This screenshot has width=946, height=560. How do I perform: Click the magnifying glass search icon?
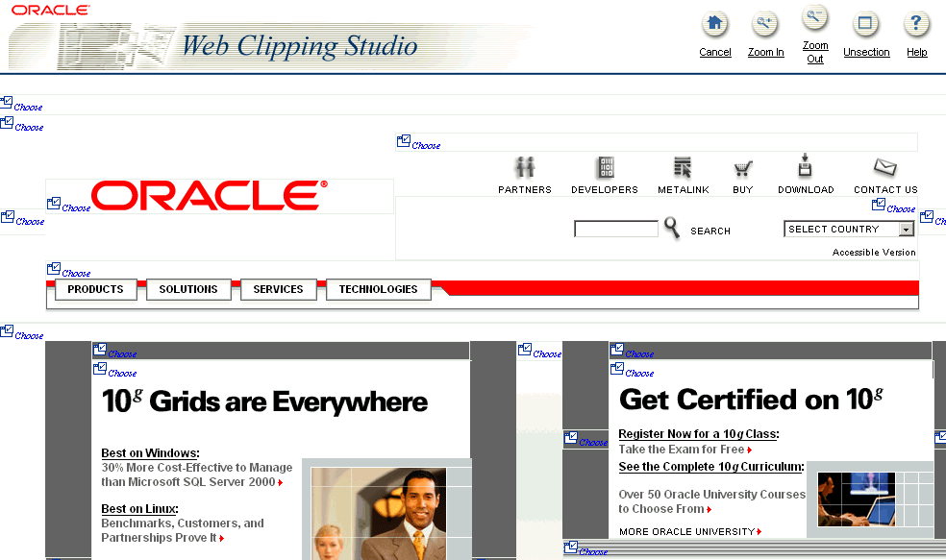[671, 228]
